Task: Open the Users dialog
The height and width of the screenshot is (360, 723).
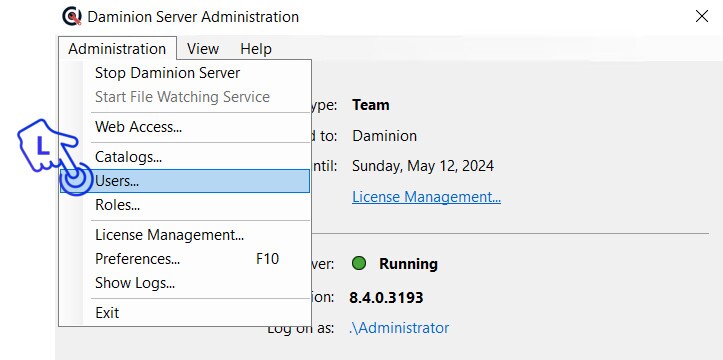Action: click(x=185, y=181)
